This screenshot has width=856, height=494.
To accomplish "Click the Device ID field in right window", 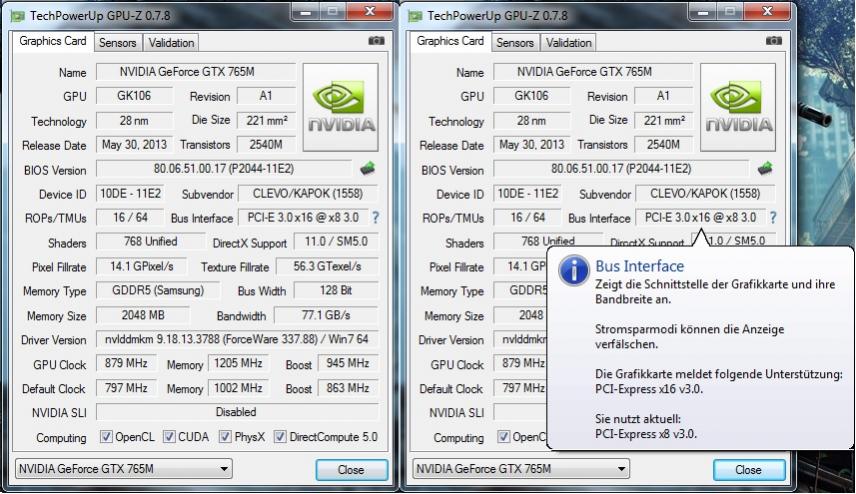I will (x=527, y=194).
